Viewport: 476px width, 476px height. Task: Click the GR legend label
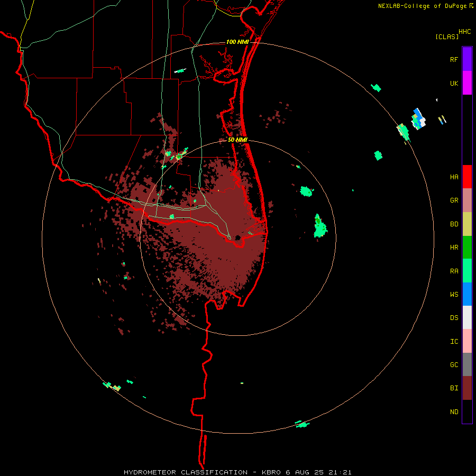click(454, 200)
